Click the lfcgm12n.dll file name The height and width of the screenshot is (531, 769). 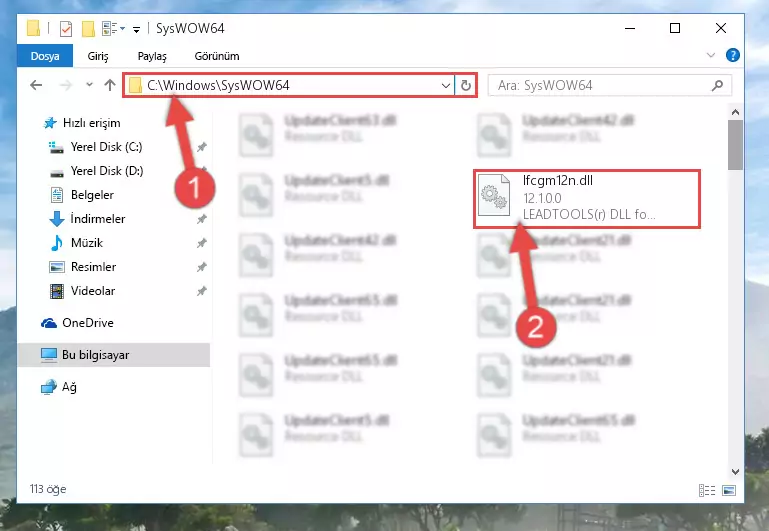point(558,181)
